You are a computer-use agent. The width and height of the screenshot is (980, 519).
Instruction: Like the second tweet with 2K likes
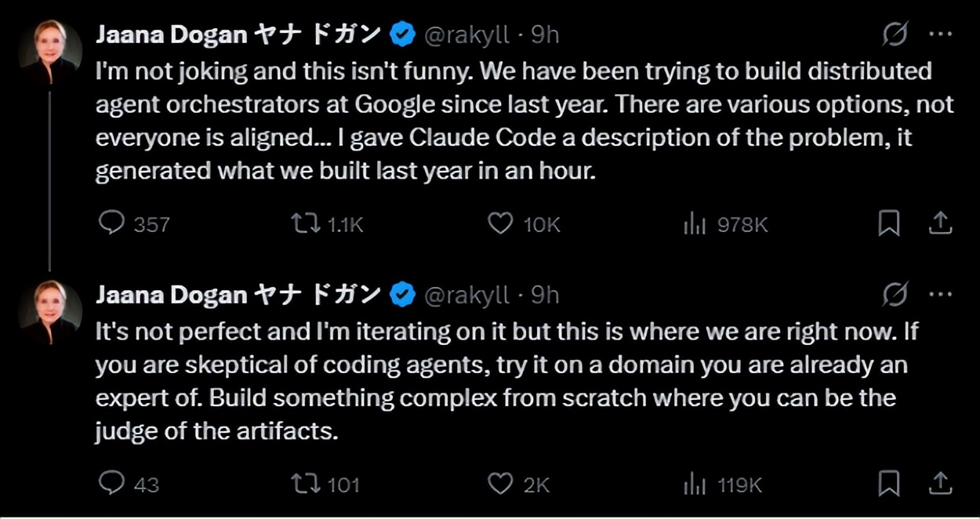[500, 484]
